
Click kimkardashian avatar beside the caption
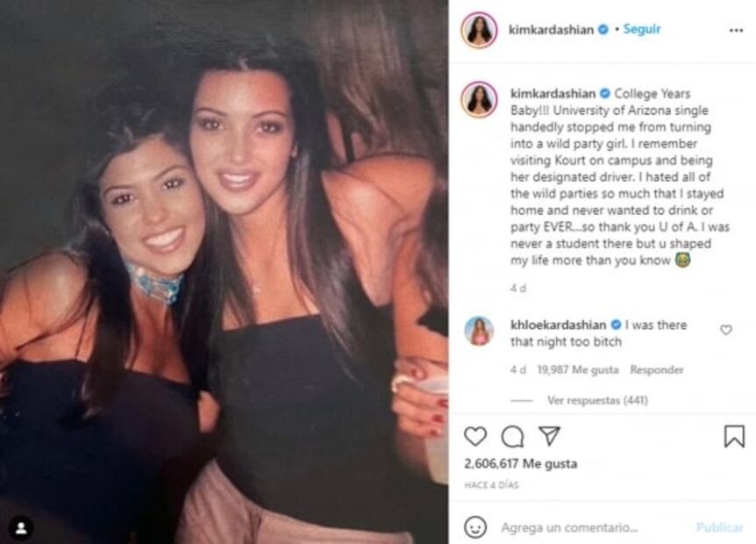(479, 99)
